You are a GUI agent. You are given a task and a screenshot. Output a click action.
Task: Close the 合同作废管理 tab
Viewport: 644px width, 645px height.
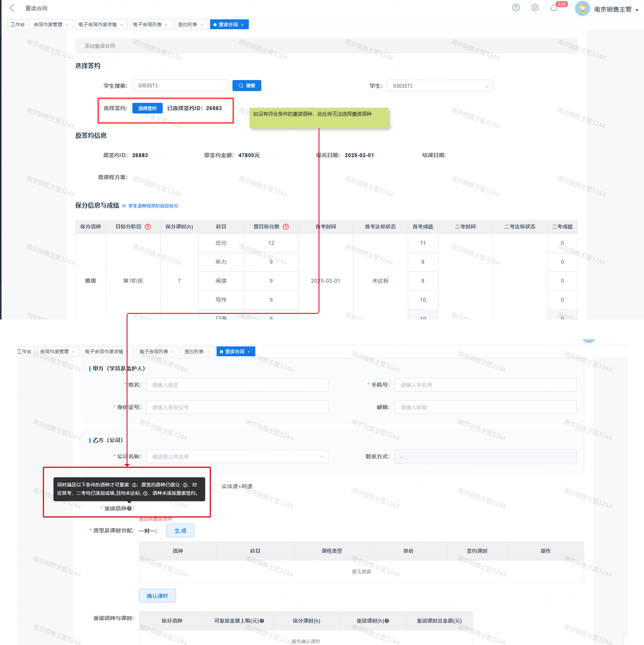coord(67,25)
